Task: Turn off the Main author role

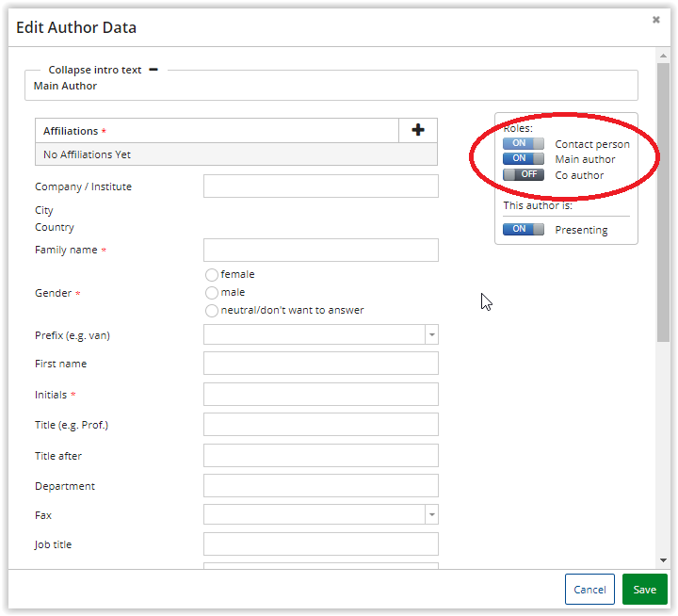Action: pyautogui.click(x=524, y=158)
